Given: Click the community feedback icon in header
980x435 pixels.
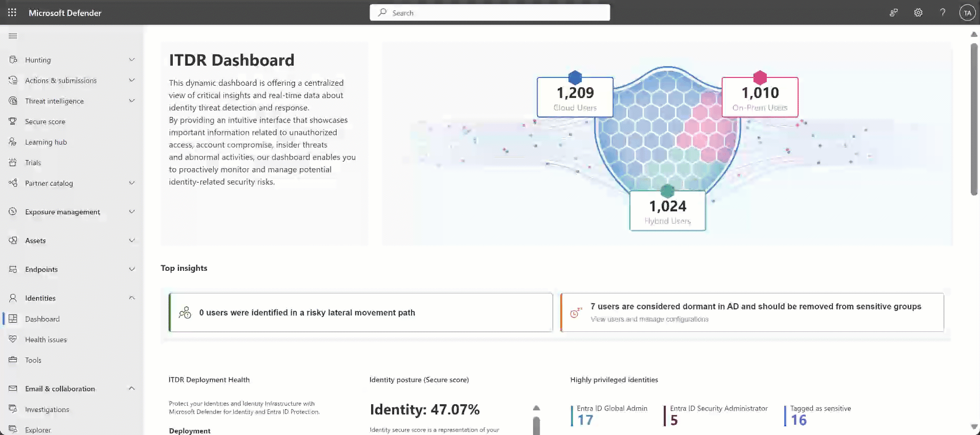Looking at the screenshot, I should tap(893, 13).
